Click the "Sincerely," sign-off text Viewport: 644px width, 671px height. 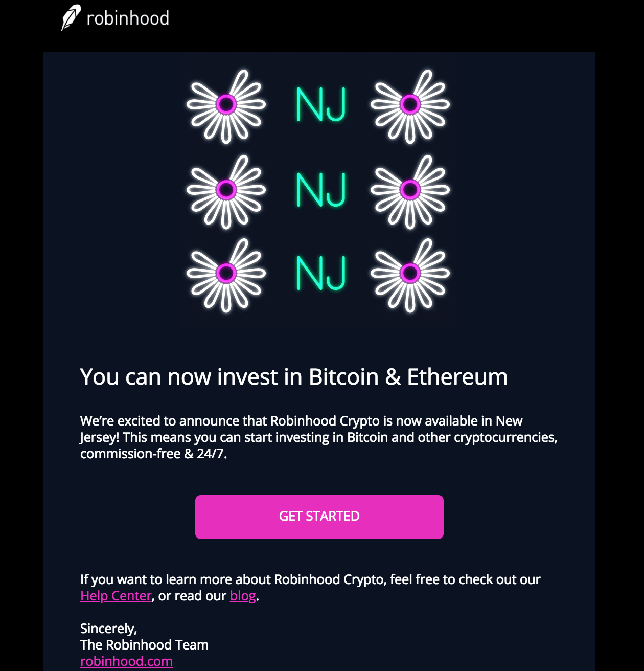(109, 629)
